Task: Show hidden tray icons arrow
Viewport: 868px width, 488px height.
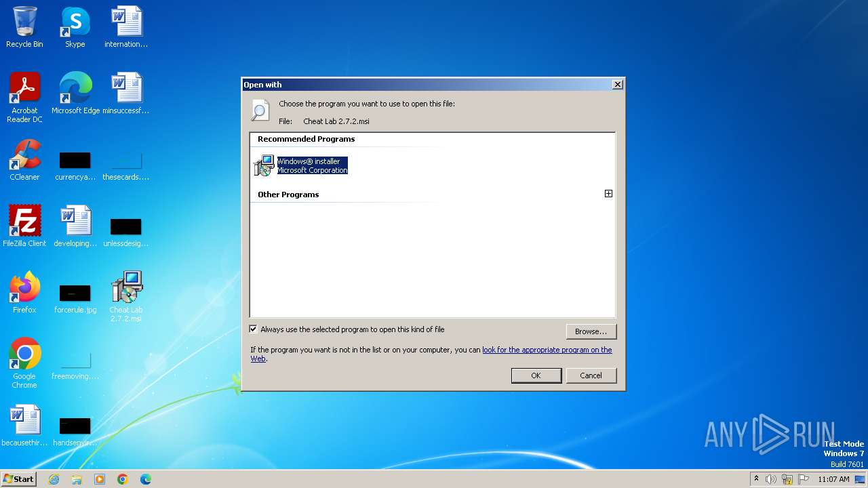Action: pos(756,479)
